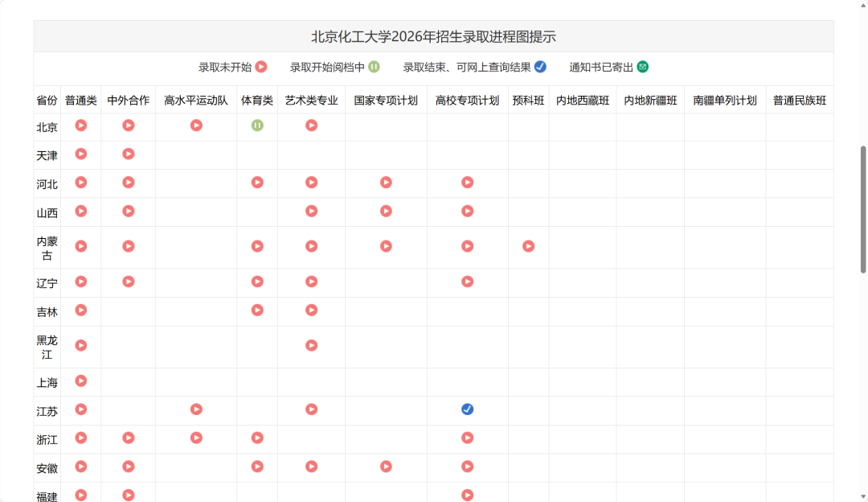Click the legend red 录取未开始 icon
868x502 pixels.
pyautogui.click(x=261, y=67)
